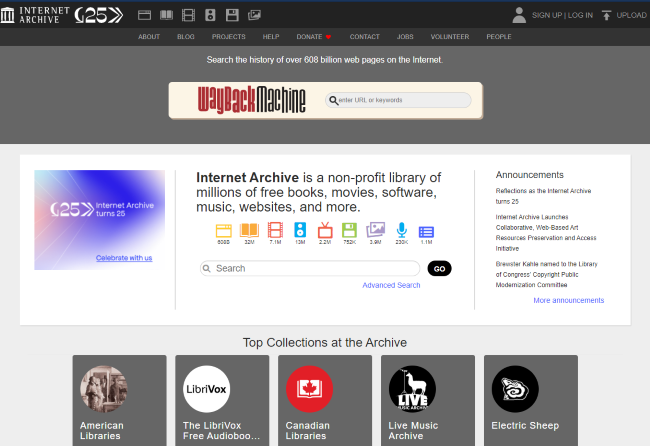
Task: Click the orange books icon showing 32M
Action: pyautogui.click(x=249, y=231)
